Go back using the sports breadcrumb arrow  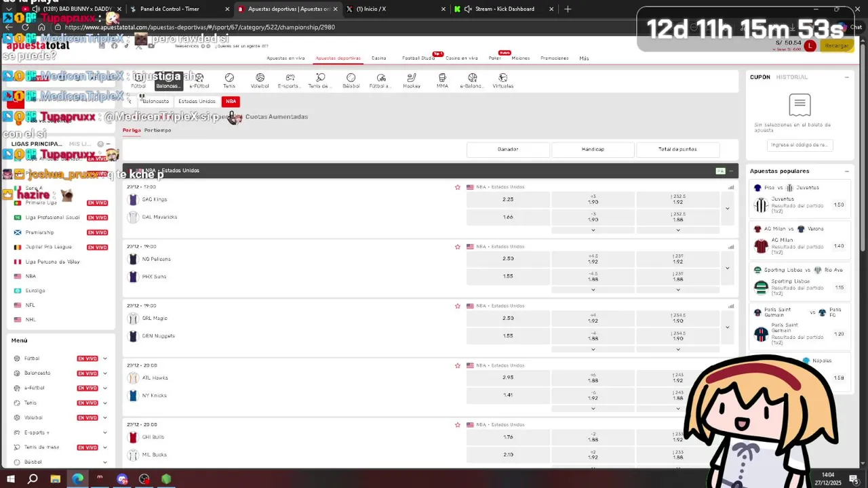click(130, 101)
